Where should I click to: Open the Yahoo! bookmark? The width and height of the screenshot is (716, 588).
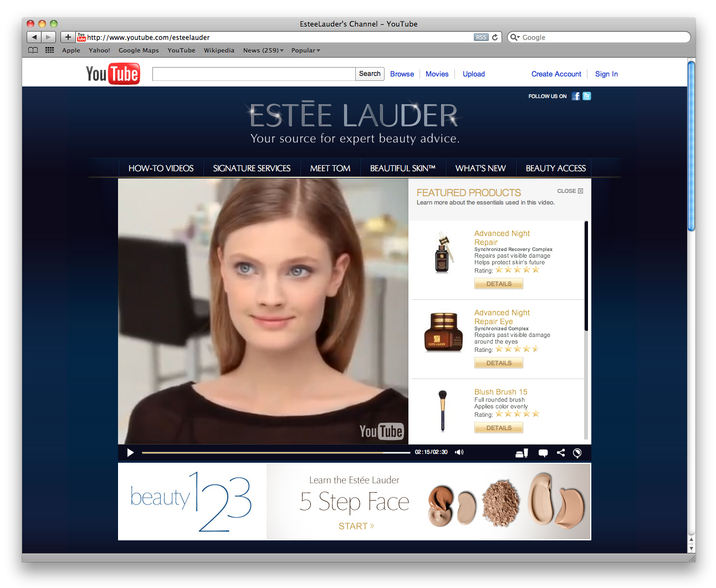[99, 50]
